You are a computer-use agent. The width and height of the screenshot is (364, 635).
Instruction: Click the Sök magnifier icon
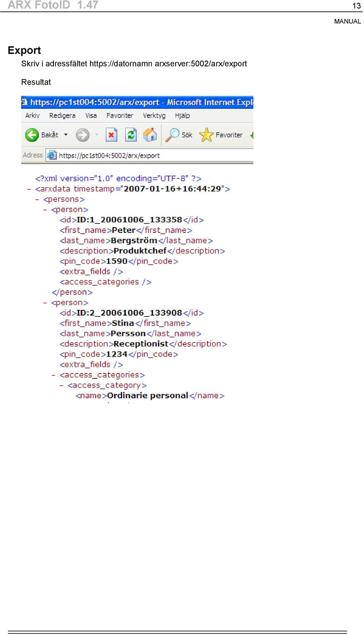(x=173, y=135)
